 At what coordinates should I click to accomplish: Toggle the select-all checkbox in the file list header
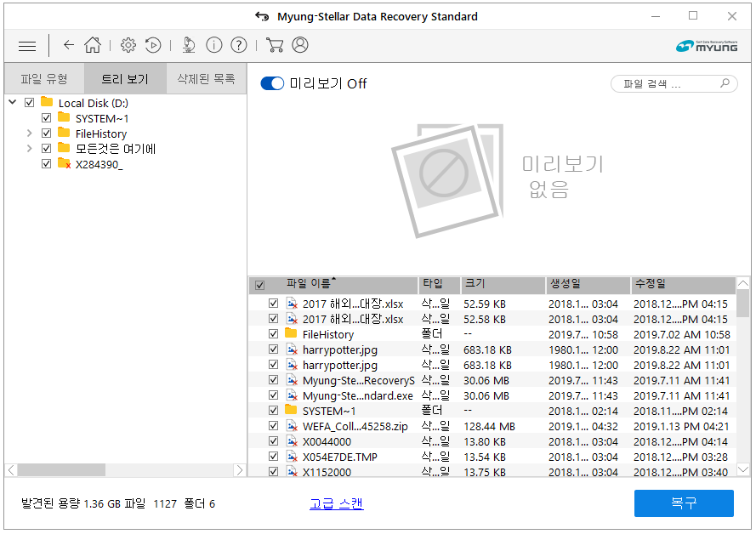[260, 286]
